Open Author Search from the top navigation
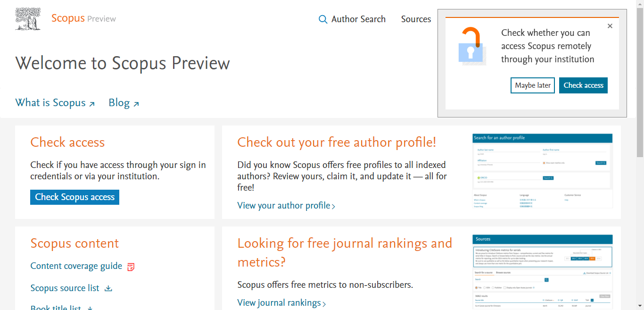This screenshot has width=644, height=310. click(358, 19)
